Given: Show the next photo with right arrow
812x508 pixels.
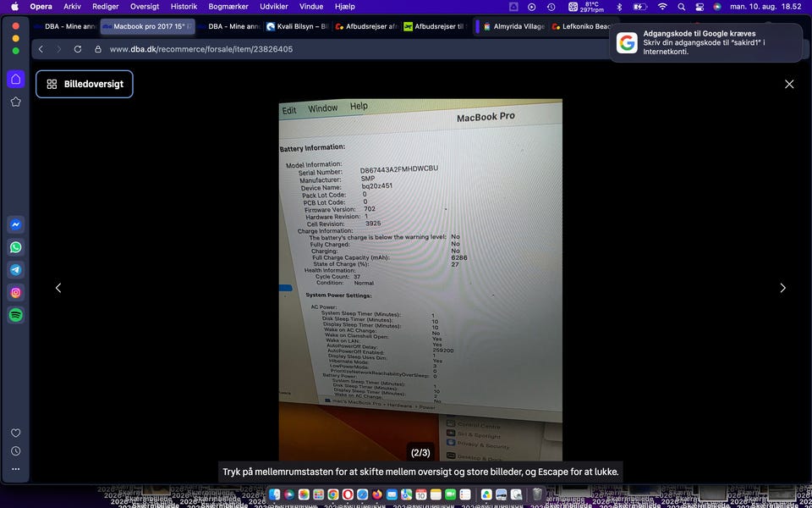Looking at the screenshot, I should click(782, 288).
